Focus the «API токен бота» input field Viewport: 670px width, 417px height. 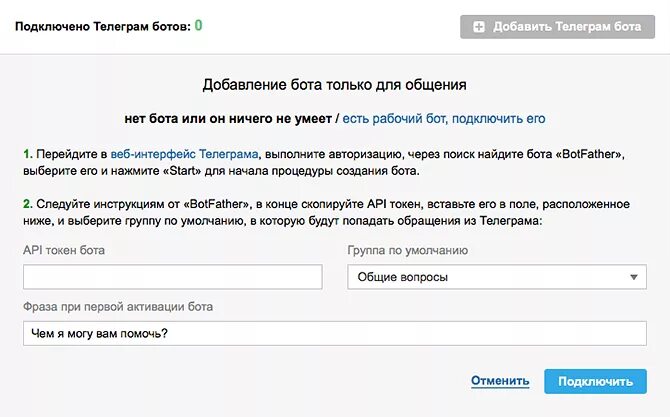click(172, 277)
